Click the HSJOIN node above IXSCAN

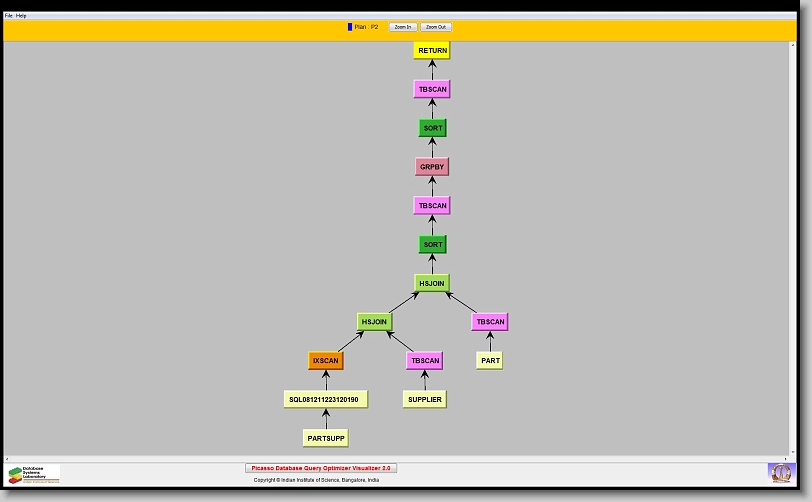click(x=374, y=322)
